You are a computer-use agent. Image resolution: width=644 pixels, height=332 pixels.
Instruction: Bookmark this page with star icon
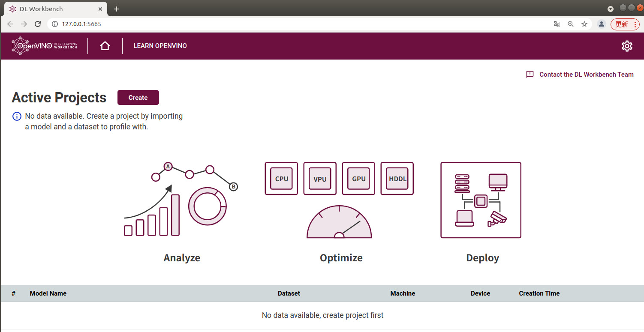tap(584, 24)
